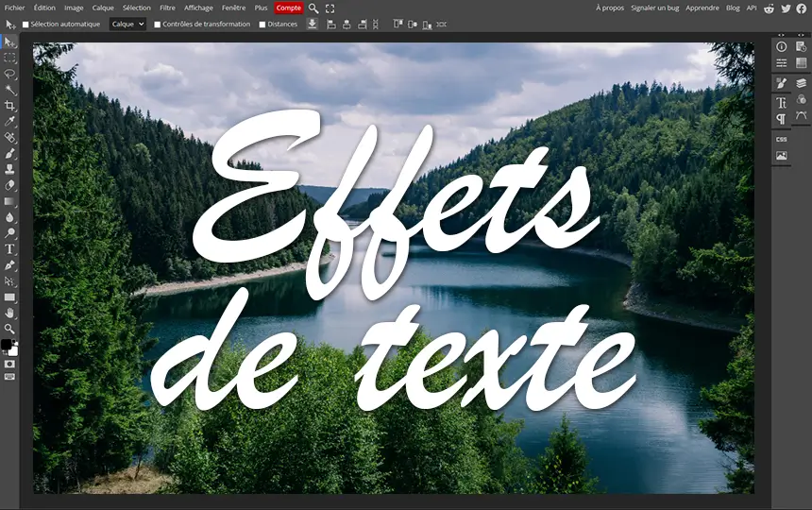Select the Spot Healing Brush tool
This screenshot has height=510, width=812.
9,138
